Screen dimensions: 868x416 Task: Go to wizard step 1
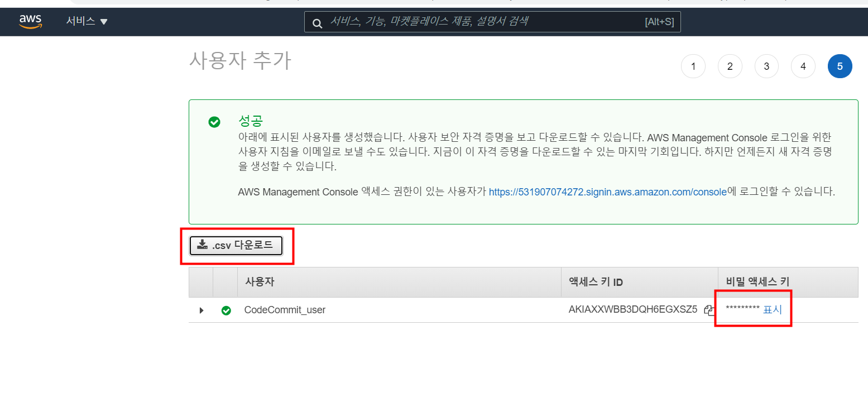693,66
